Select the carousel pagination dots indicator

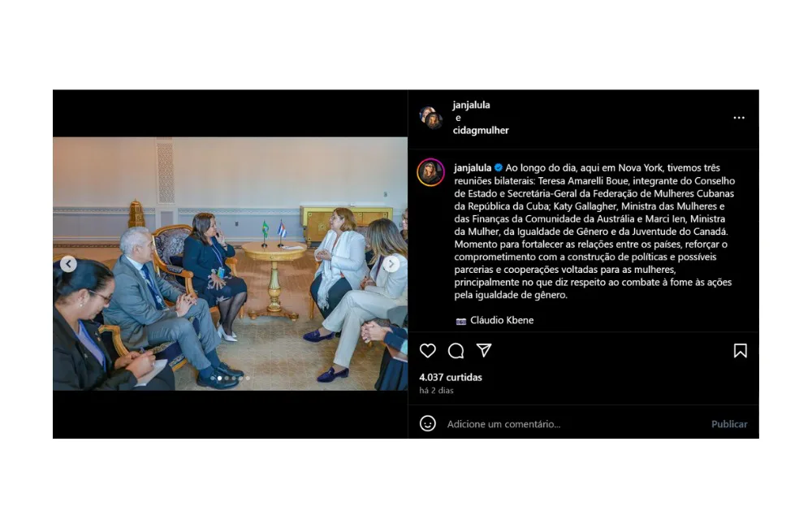tap(230, 379)
